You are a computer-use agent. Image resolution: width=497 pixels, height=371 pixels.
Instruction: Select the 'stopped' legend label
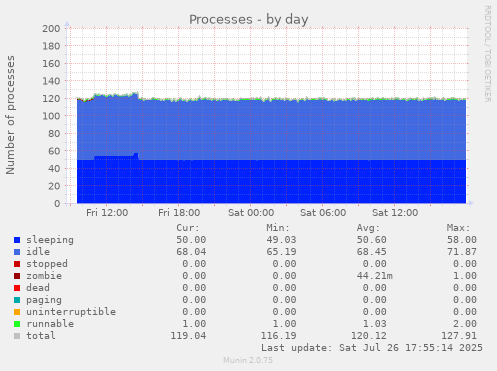click(47, 264)
